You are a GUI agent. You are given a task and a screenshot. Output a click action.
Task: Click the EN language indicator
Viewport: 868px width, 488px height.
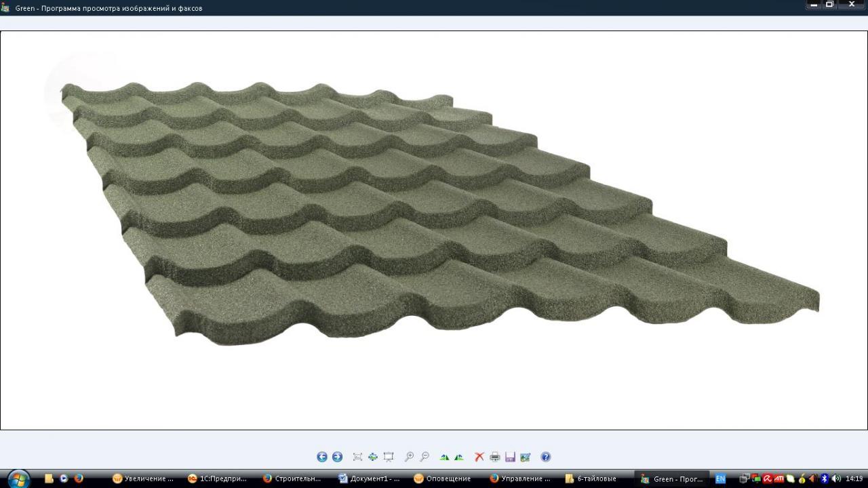720,479
